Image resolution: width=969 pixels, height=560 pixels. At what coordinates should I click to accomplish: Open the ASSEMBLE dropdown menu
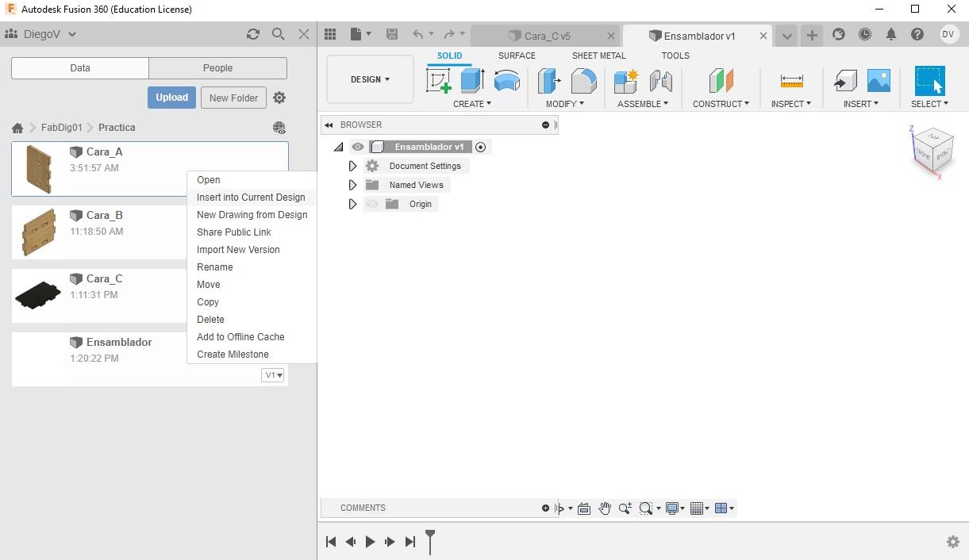pos(643,104)
